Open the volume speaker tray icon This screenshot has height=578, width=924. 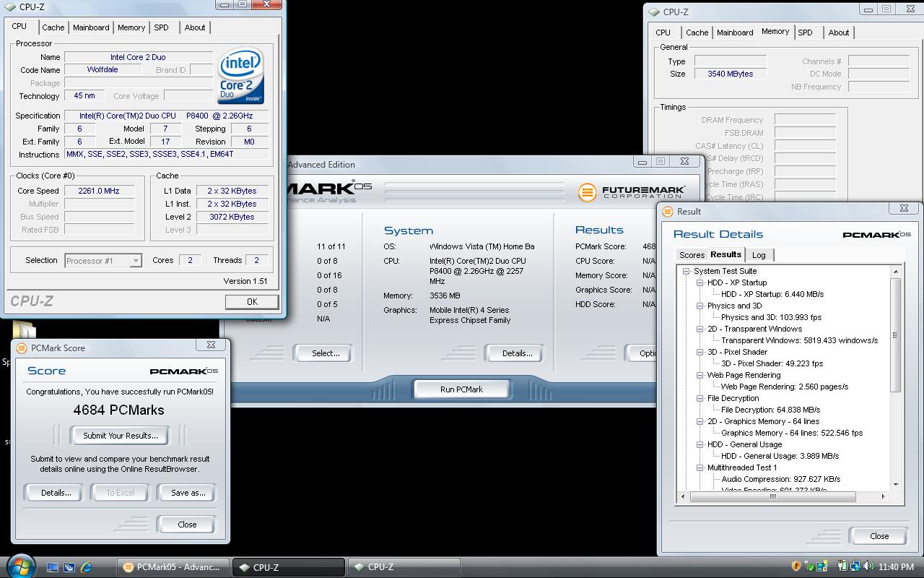(867, 566)
